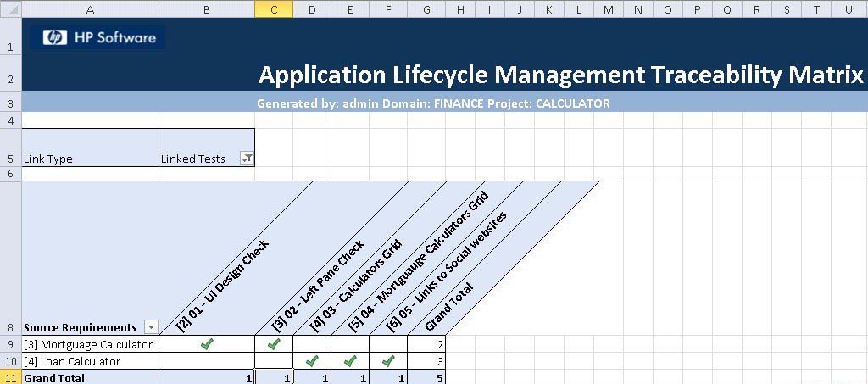Image resolution: width=868 pixels, height=384 pixels.
Task: Select column header G
Action: point(426,9)
